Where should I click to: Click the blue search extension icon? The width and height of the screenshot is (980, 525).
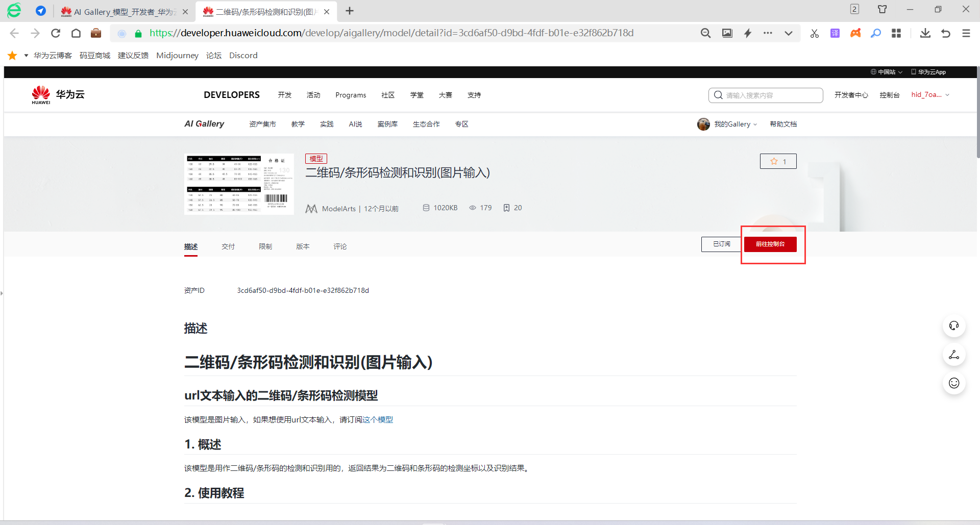point(876,33)
